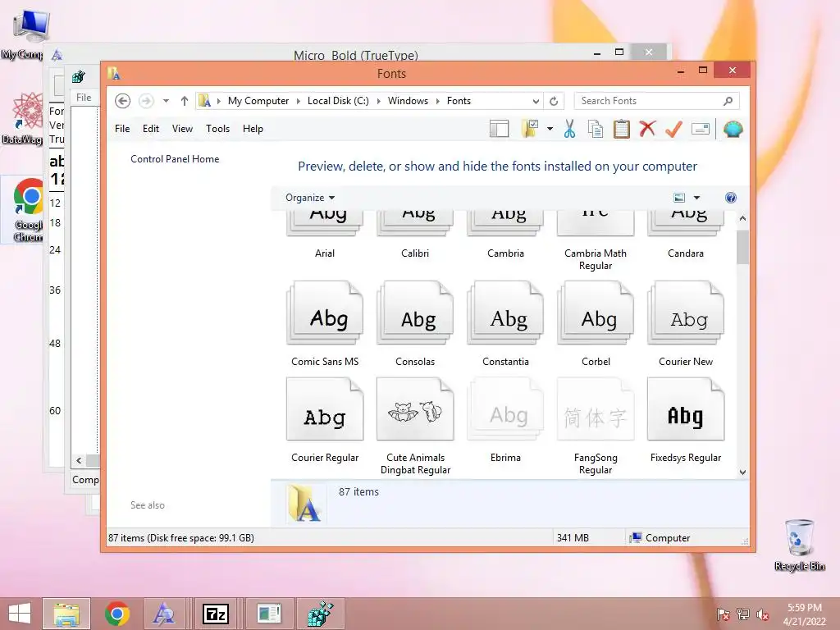
Task: Click the See also label
Action: [x=148, y=505]
